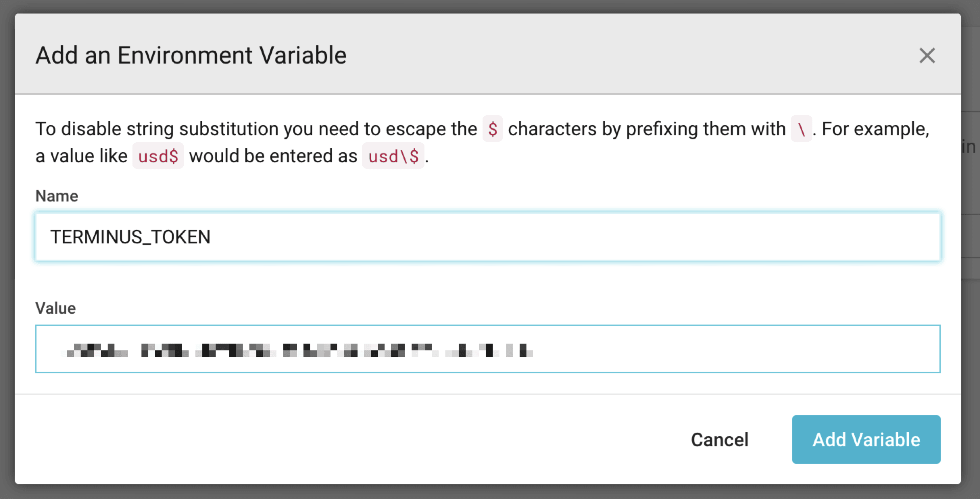This screenshot has height=499, width=980.
Task: Click the partially hidden 'in' text behind dialog
Action: (969, 147)
